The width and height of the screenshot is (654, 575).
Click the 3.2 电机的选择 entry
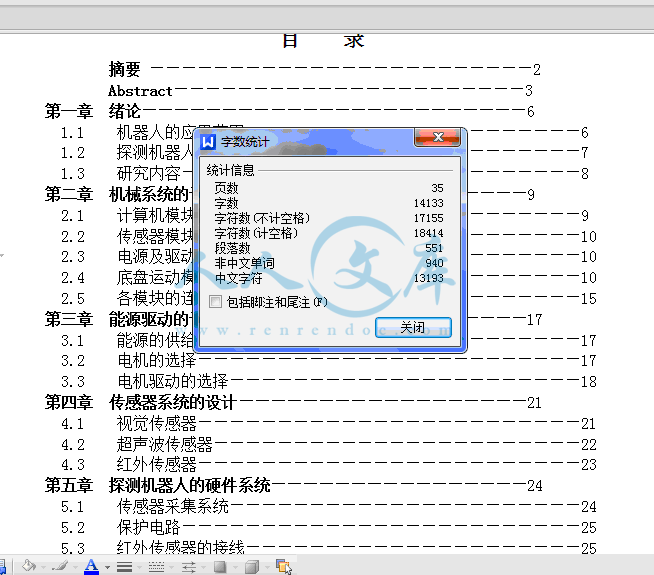[x=128, y=360]
